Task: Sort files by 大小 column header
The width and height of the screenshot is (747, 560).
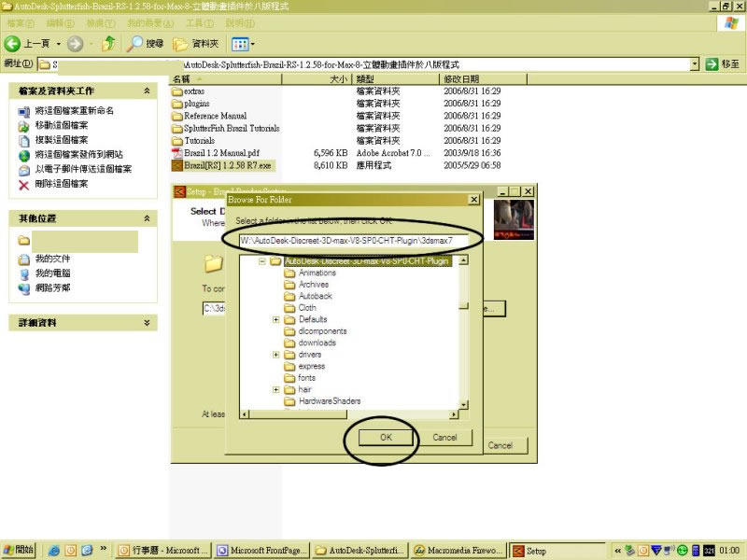Action: pos(317,79)
